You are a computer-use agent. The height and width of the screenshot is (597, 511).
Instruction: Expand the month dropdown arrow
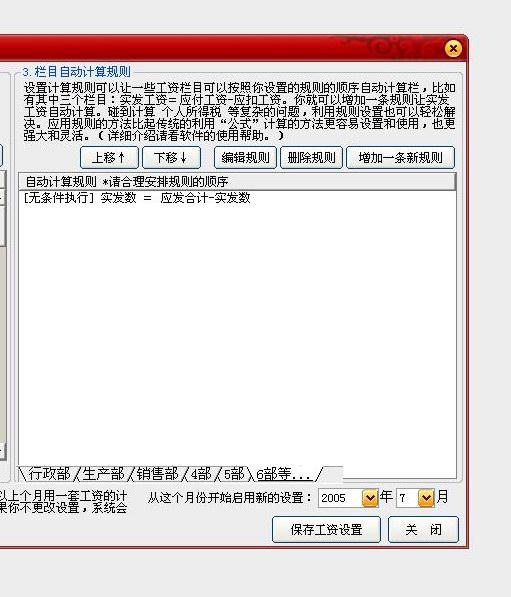(426, 498)
